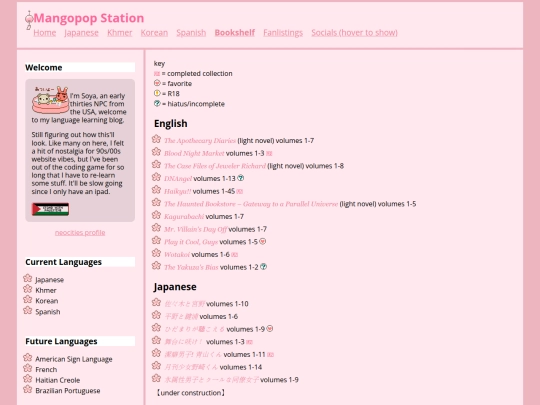Viewport: 540px width, 405px height.
Task: Open the neocities profile link
Action: pyautogui.click(x=80, y=232)
